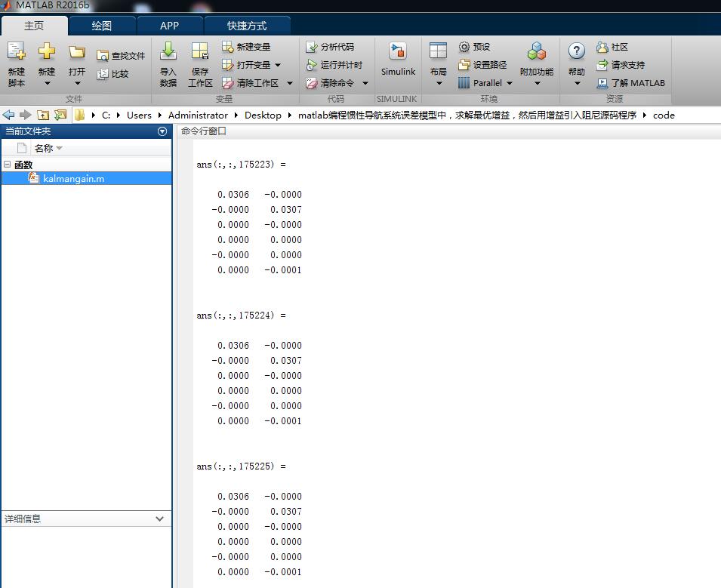Switch to the APP tab
721x588 pixels.
point(169,26)
